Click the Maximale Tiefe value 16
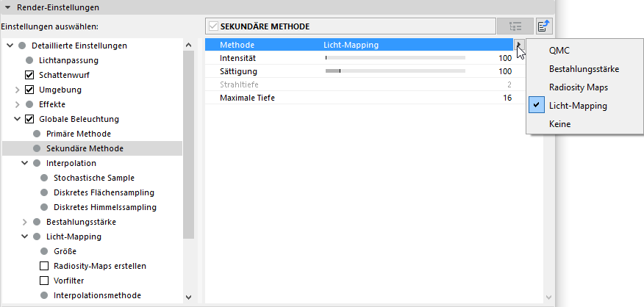This screenshot has height=307, width=644. click(x=507, y=98)
